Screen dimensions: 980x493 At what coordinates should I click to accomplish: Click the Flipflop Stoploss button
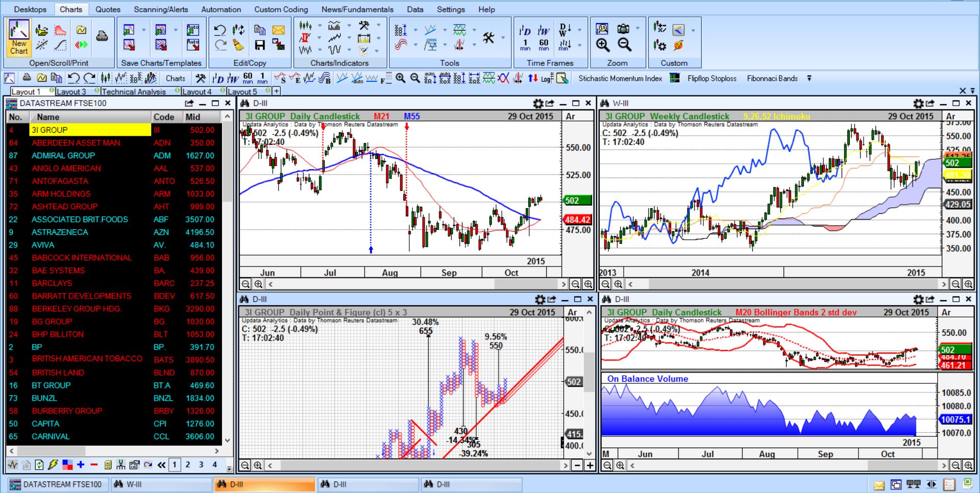[x=712, y=78]
